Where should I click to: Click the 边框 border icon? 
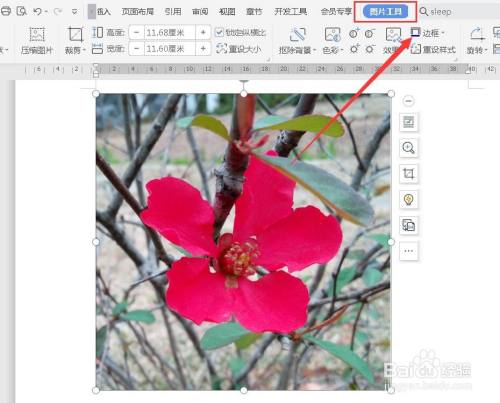click(x=415, y=33)
